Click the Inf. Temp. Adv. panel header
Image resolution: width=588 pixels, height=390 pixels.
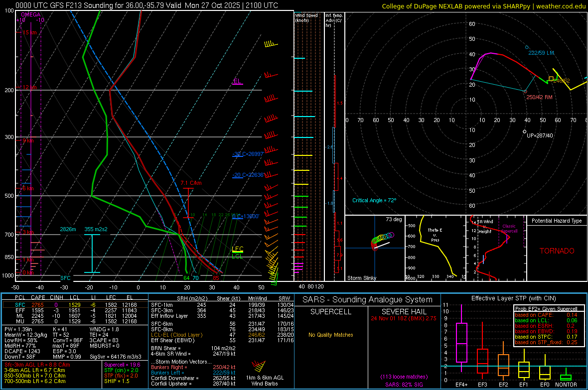point(334,20)
